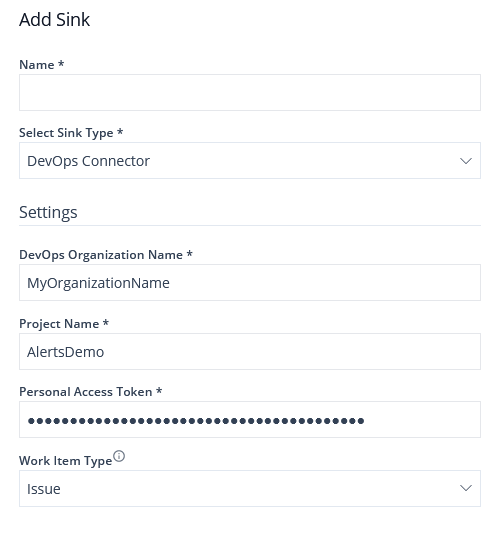Open the DevOps Connector sink type dropdown
The image size is (501, 548).
(250, 161)
